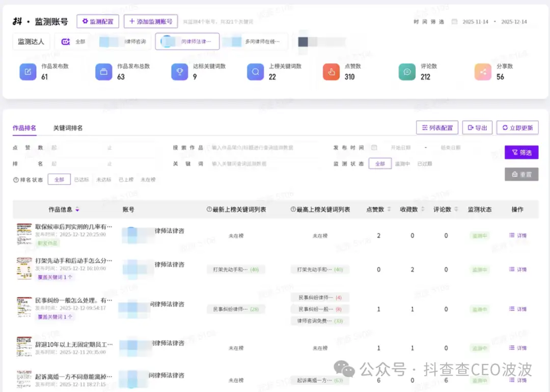Open the 发布时间 start date picker
Image resolution: width=550 pixels, height=392 pixels.
400,148
